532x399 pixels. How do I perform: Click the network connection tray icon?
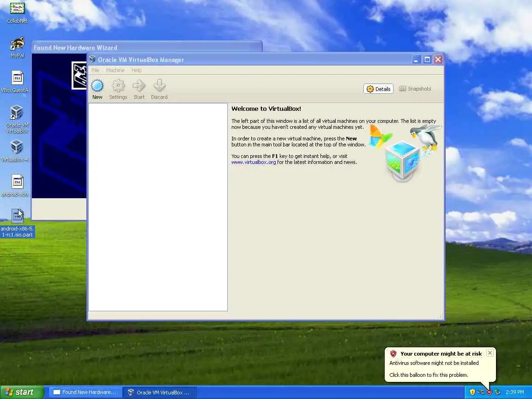481,392
